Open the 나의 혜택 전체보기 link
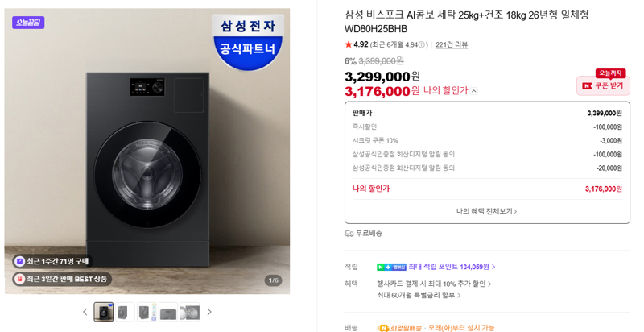644x332 pixels. point(487,211)
